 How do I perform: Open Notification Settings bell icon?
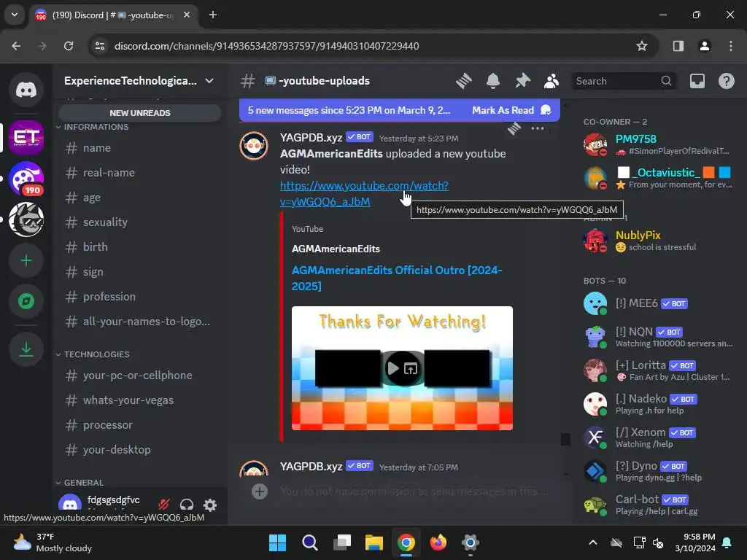[x=493, y=81]
